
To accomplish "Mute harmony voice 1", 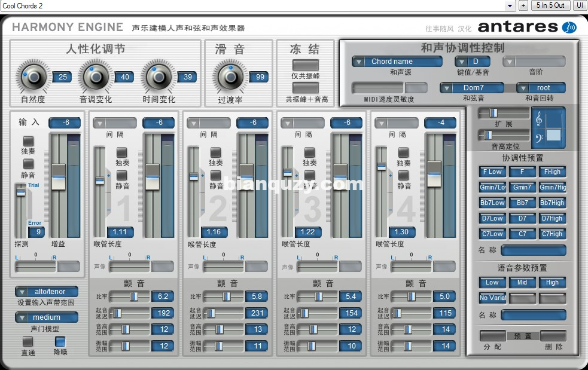I will [x=121, y=175].
